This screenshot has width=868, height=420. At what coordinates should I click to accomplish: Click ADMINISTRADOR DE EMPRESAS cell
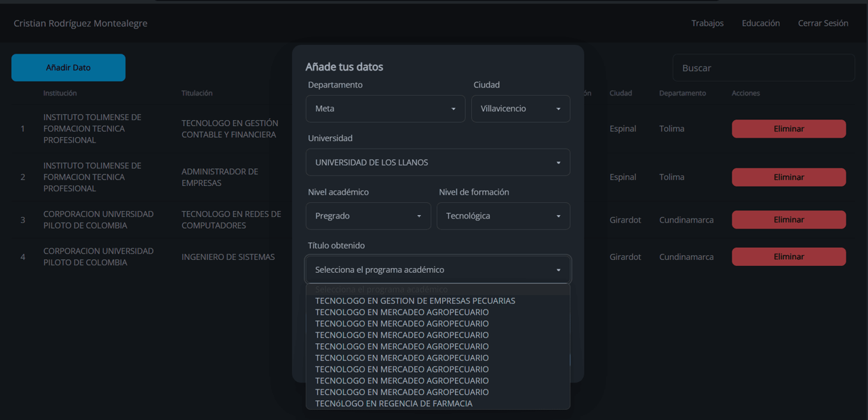[220, 177]
